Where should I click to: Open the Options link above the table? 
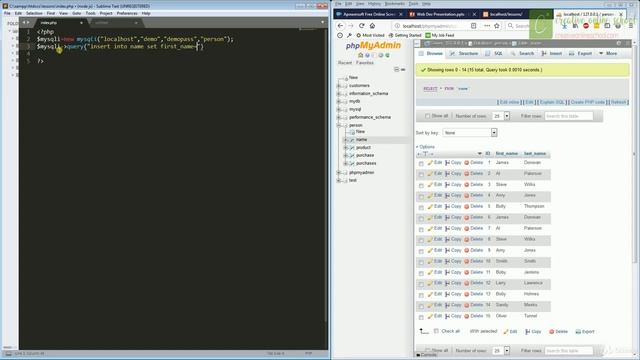[427, 147]
